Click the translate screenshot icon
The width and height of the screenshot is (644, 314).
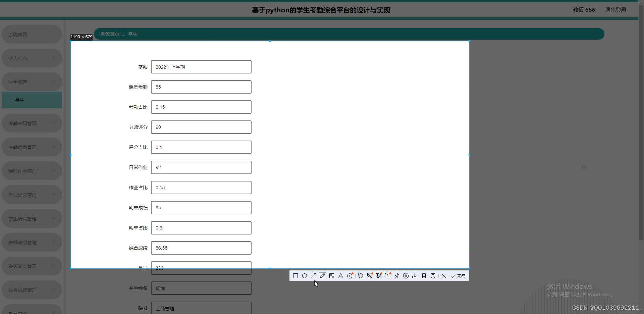[379, 276]
